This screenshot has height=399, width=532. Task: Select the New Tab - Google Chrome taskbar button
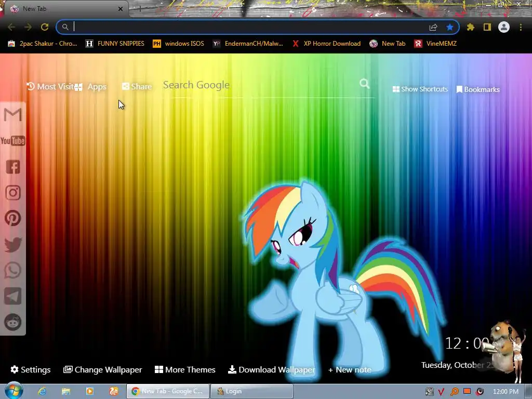[168, 391]
